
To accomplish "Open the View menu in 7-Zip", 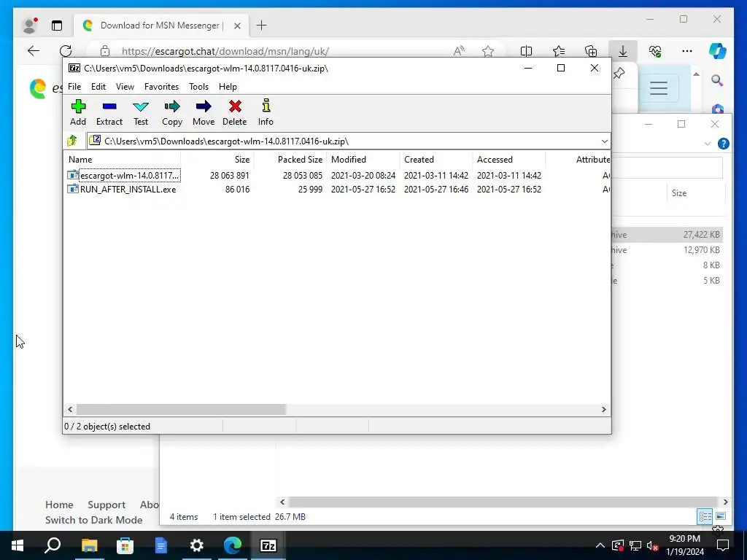I will (125, 87).
